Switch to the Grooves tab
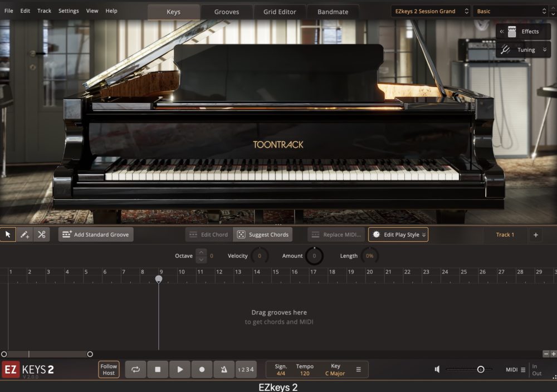This screenshot has width=557, height=392. [x=227, y=12]
